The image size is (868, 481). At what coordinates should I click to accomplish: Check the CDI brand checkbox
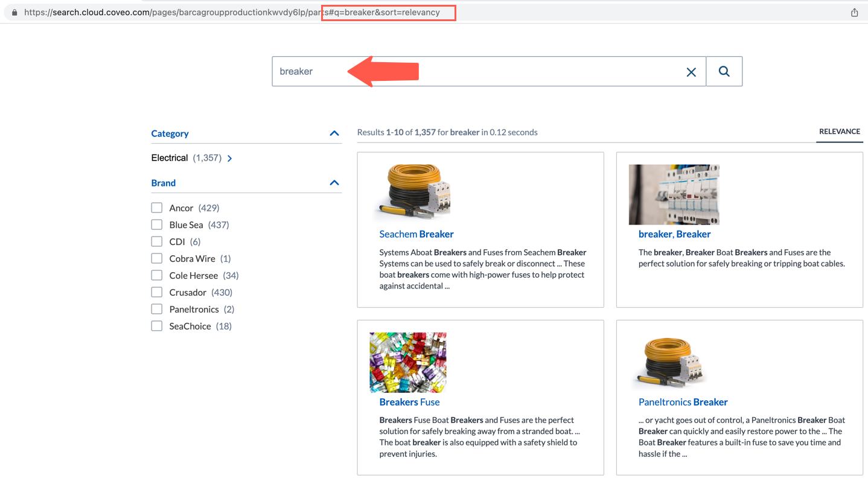coord(157,241)
